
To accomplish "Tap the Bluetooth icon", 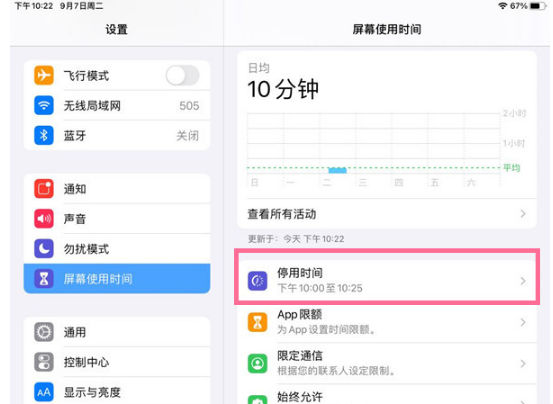I will click(x=44, y=135).
